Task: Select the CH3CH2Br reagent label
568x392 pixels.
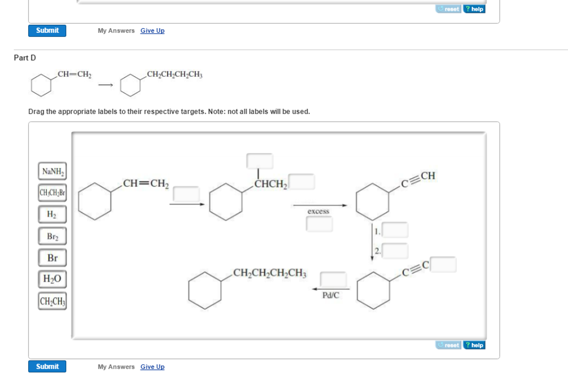Action: tap(52, 193)
